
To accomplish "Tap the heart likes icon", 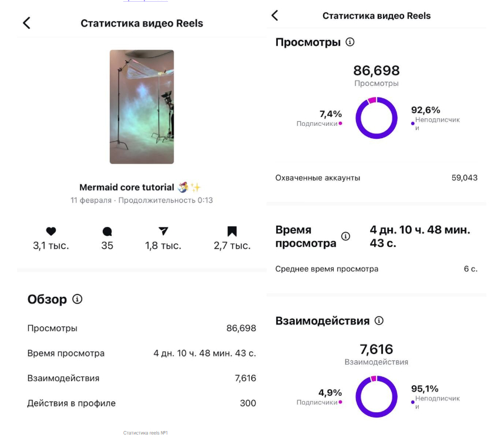I will click(x=51, y=232).
